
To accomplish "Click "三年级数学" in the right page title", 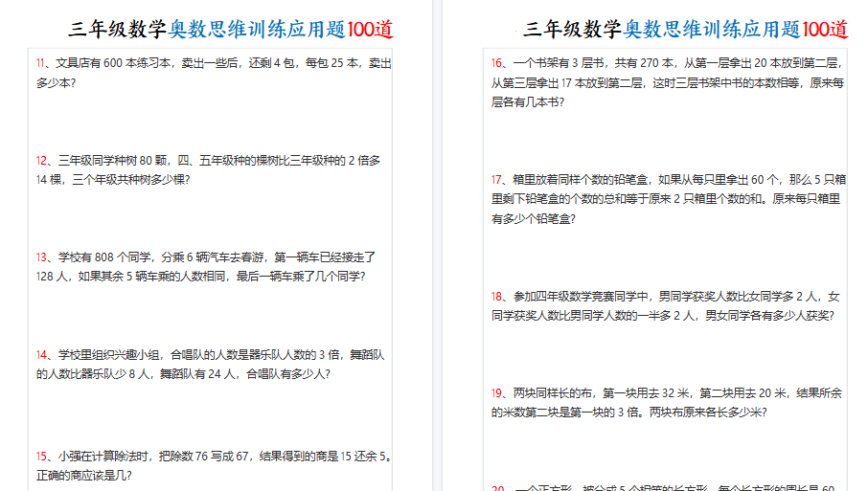I will click(x=574, y=29).
